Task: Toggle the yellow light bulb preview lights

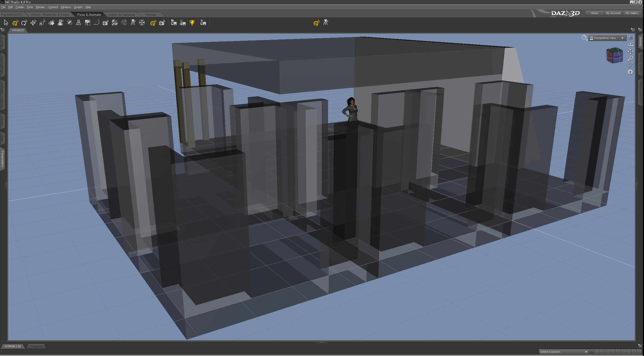Action: (192, 23)
